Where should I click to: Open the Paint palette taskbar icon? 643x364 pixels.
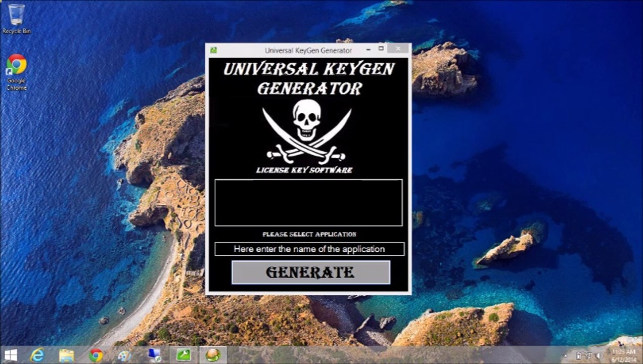coord(124,355)
